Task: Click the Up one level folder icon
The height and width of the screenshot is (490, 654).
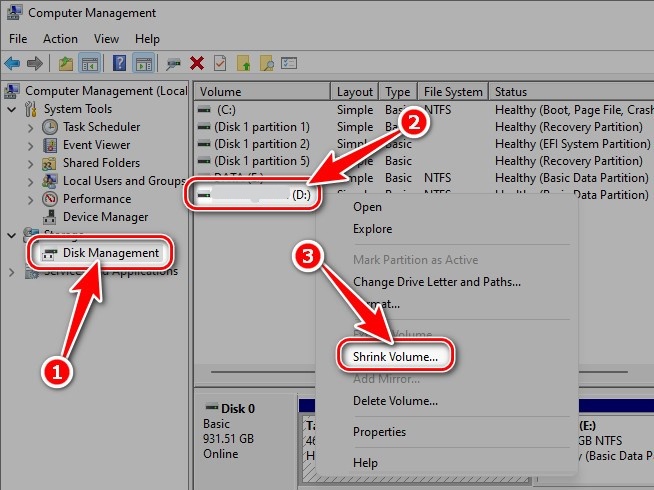Action: (x=66, y=64)
